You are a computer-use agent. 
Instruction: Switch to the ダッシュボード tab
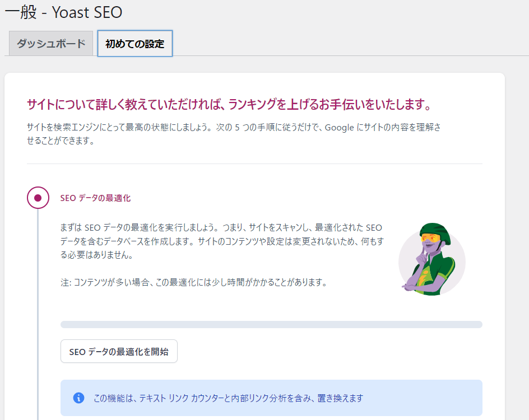(x=51, y=44)
